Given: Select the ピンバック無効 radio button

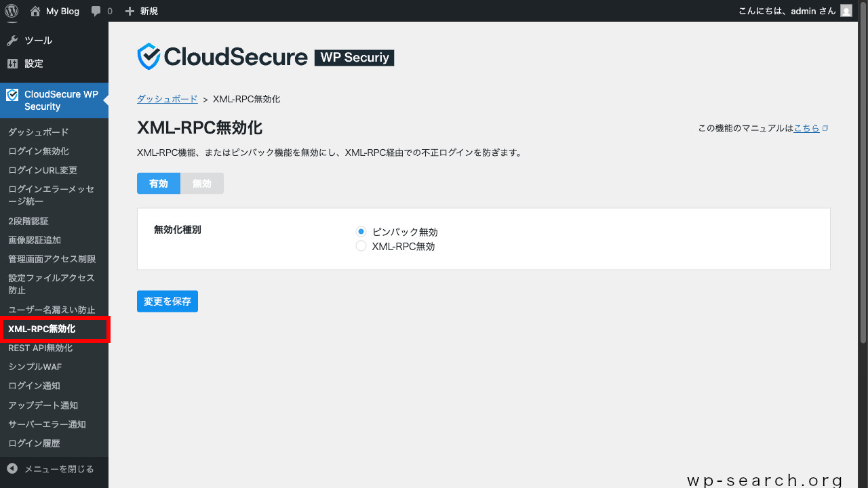Looking at the screenshot, I should point(361,231).
